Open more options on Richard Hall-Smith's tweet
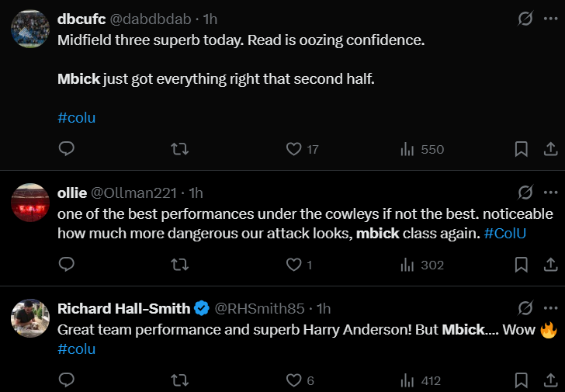The width and height of the screenshot is (565, 392). (x=550, y=307)
